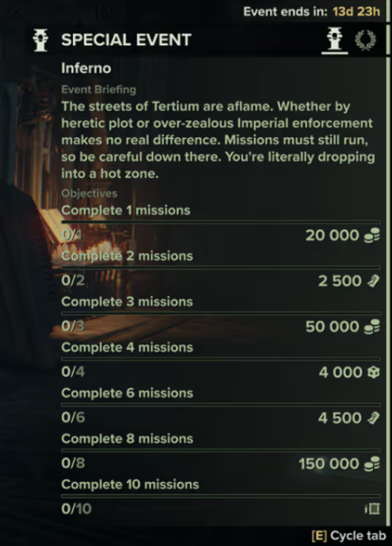Click the Complete 1 missions progress bar
Viewport: 392px width, 546px height.
[220, 222]
